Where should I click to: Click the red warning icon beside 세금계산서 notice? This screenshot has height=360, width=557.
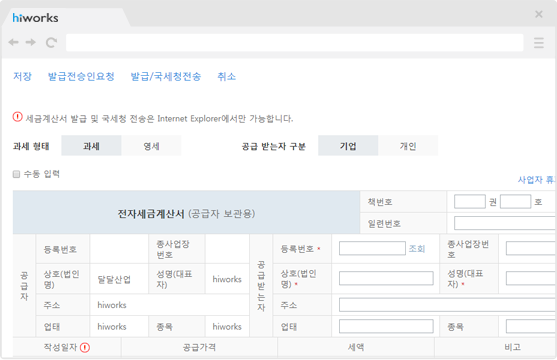tap(17, 117)
